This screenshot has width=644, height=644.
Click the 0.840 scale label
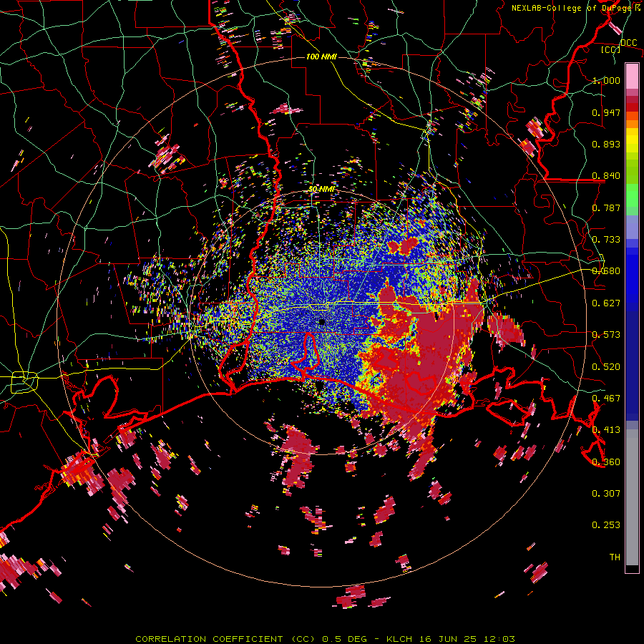click(x=606, y=176)
